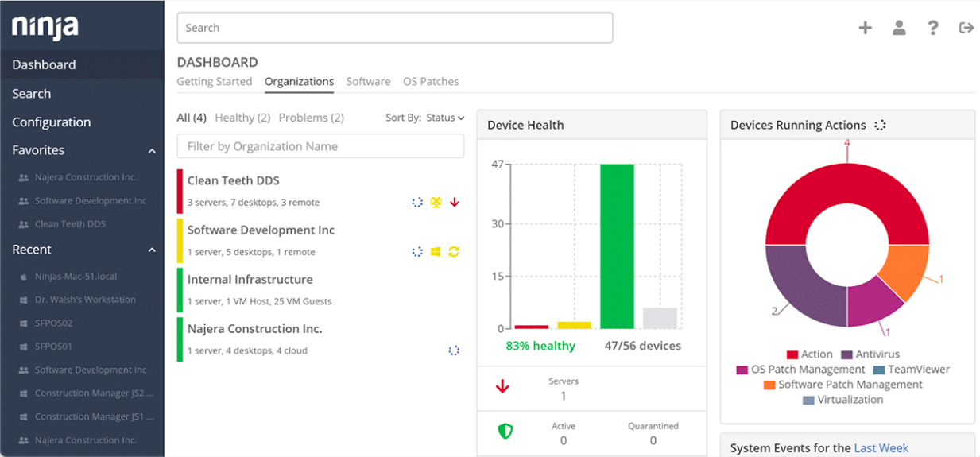This screenshot has width=980, height=457.
Task: Click the yellow patch icon on Clean Teeth DDS
Action: pyautogui.click(x=436, y=202)
